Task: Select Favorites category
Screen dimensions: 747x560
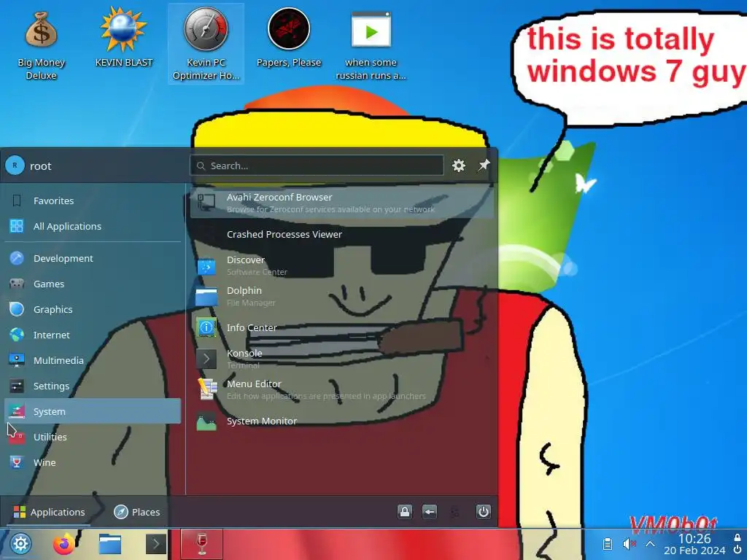Action: 93,201
